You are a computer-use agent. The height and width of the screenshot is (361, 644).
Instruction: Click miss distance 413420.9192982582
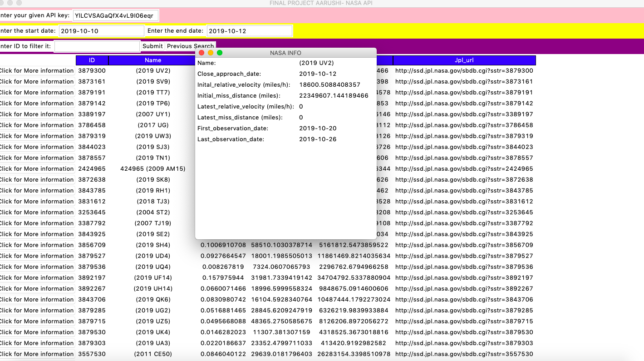click(x=354, y=343)
